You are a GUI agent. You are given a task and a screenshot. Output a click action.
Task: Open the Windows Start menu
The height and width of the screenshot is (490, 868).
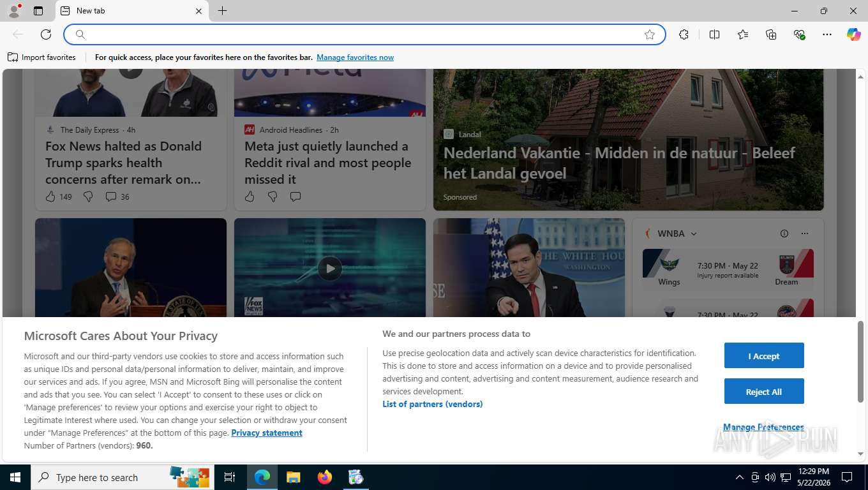click(x=15, y=477)
